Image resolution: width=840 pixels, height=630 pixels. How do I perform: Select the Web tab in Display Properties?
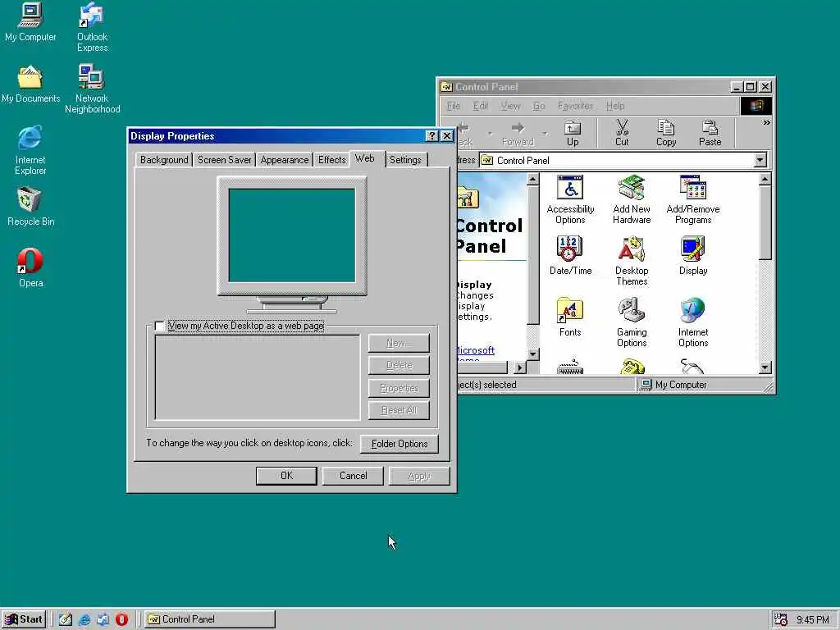pyautogui.click(x=365, y=158)
